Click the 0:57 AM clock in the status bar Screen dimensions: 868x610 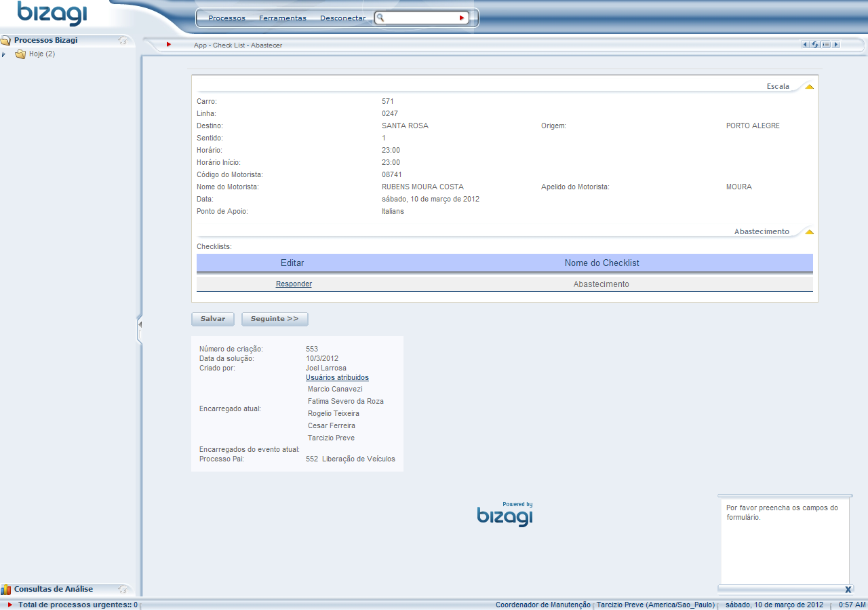852,605
